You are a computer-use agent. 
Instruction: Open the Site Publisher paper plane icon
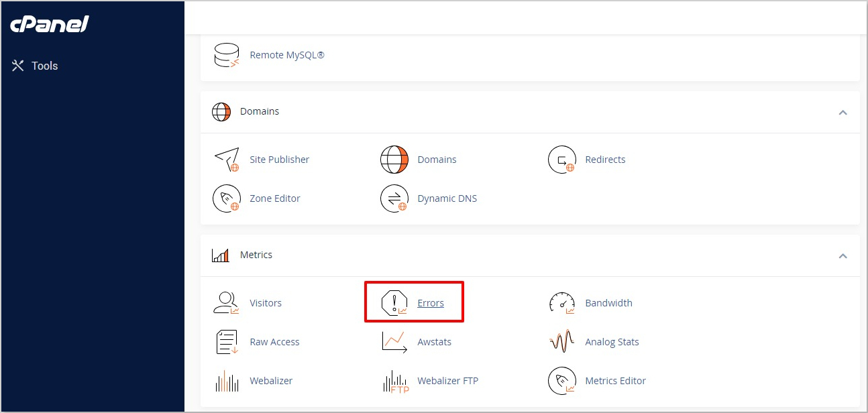pyautogui.click(x=226, y=160)
